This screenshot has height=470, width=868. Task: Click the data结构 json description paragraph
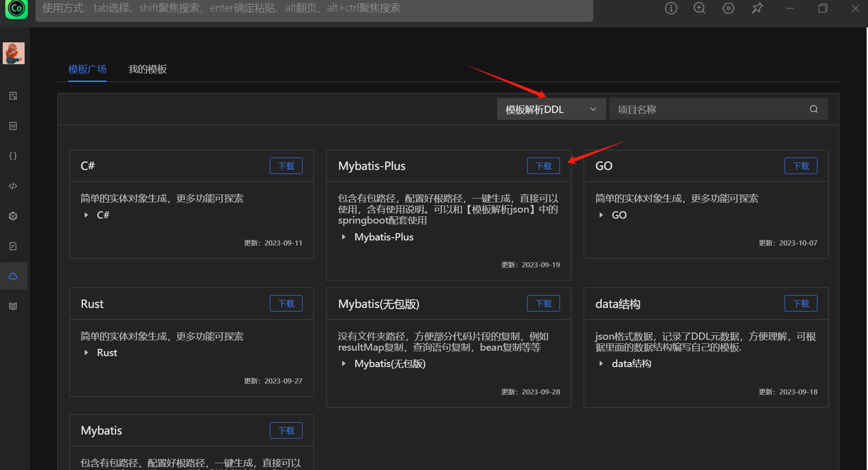[705, 342]
